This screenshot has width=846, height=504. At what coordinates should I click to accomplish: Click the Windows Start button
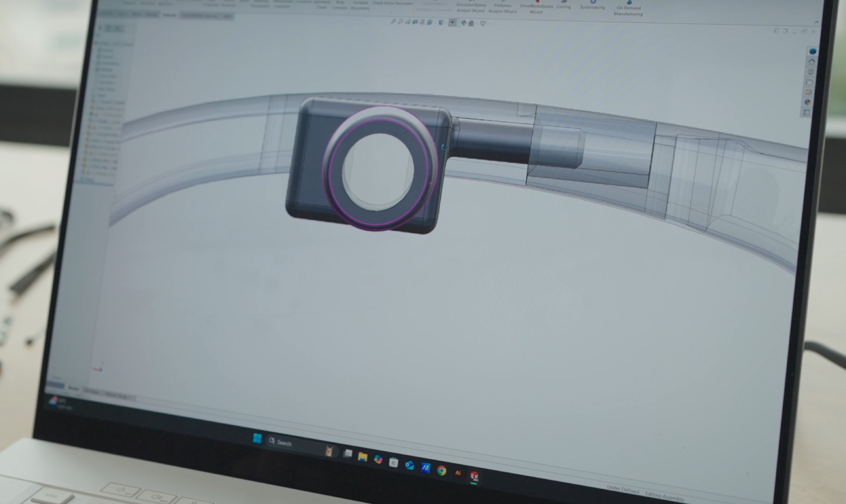(257, 439)
